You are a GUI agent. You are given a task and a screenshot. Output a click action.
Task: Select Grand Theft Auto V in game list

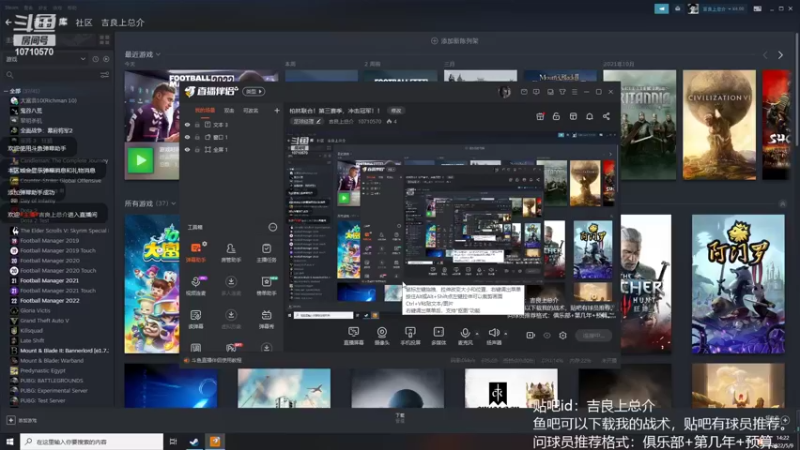[x=44, y=320]
